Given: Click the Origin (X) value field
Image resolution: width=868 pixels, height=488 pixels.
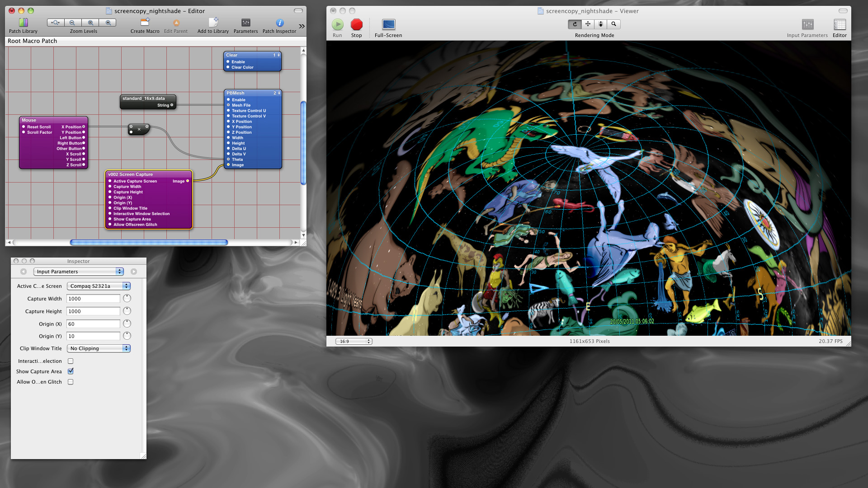Looking at the screenshot, I should click(x=93, y=324).
